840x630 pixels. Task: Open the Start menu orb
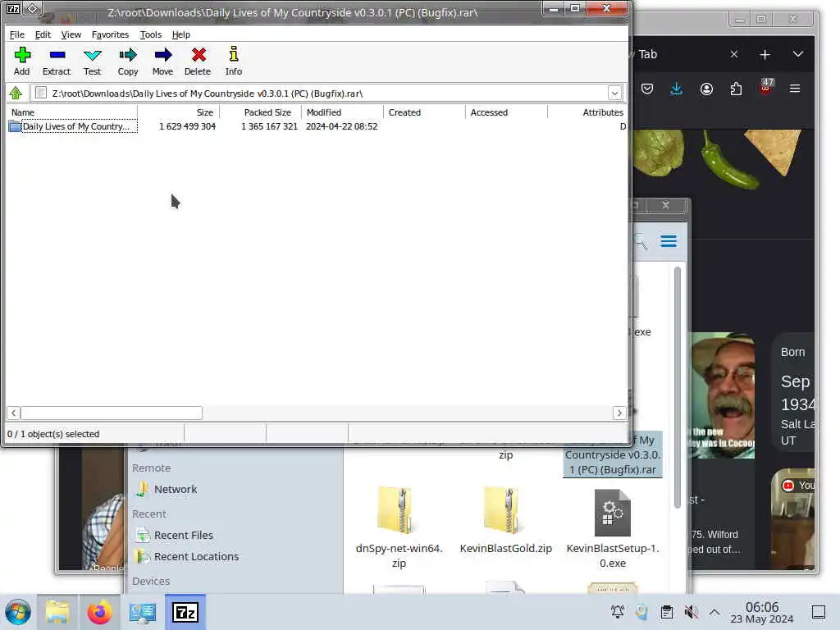[18, 612]
